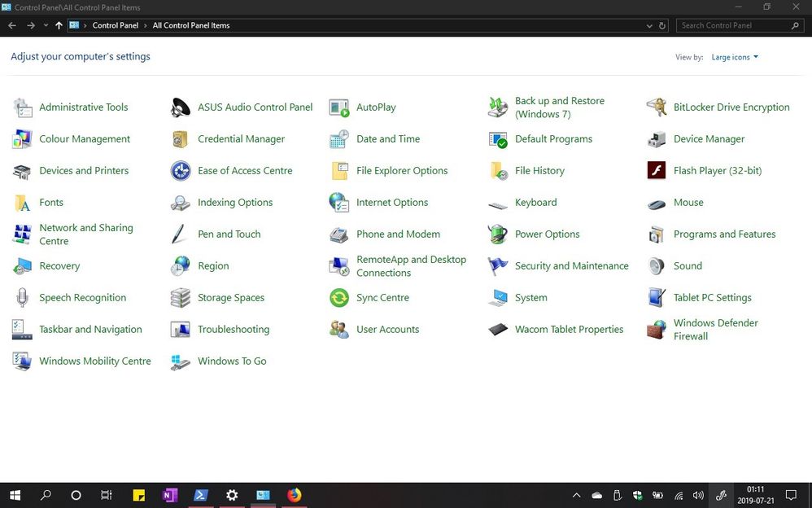Click the Network and Sharing Centre icon
This screenshot has height=508, width=812.
tap(22, 234)
